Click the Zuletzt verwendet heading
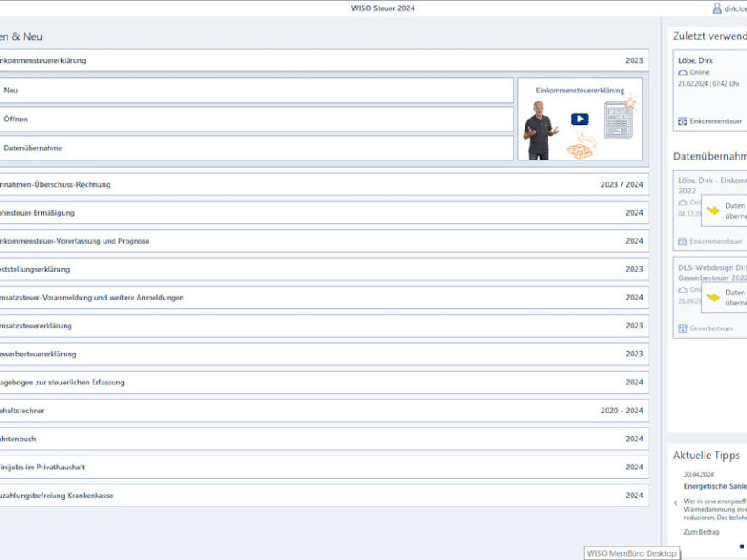The width and height of the screenshot is (747, 560). pos(710,36)
